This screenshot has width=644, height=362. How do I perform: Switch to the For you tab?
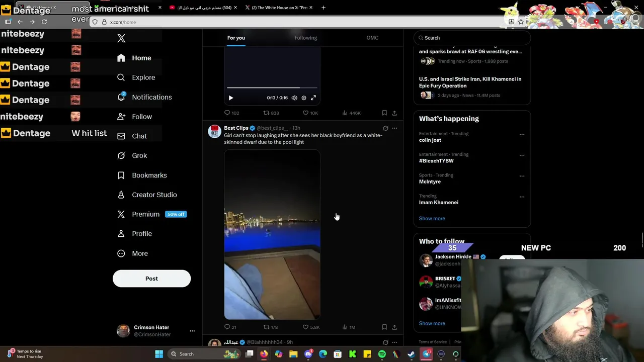coord(236,38)
